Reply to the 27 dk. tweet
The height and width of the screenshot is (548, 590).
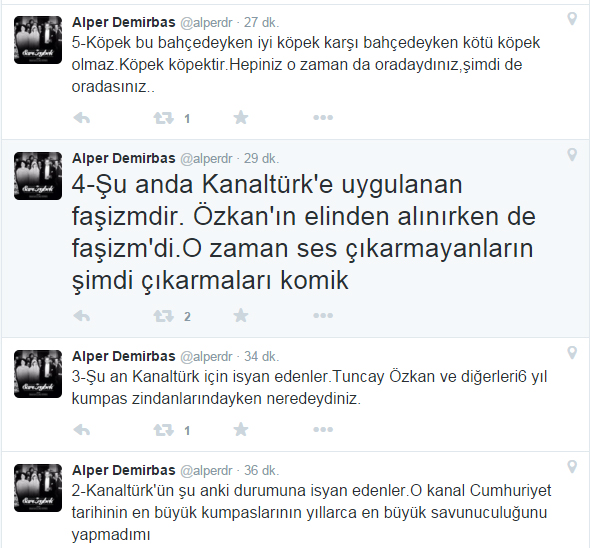[x=82, y=118]
